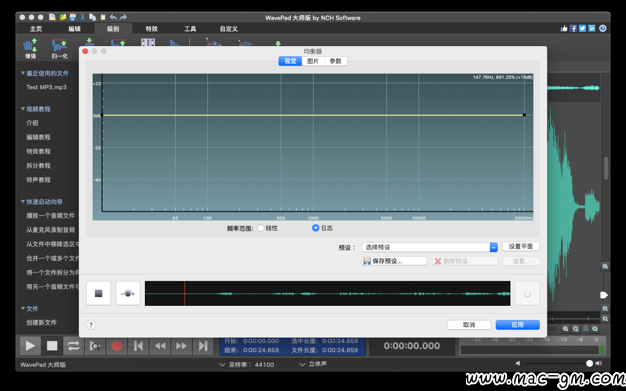
Task: Open Test MP3.mp3 from recent files
Action: tap(46, 87)
